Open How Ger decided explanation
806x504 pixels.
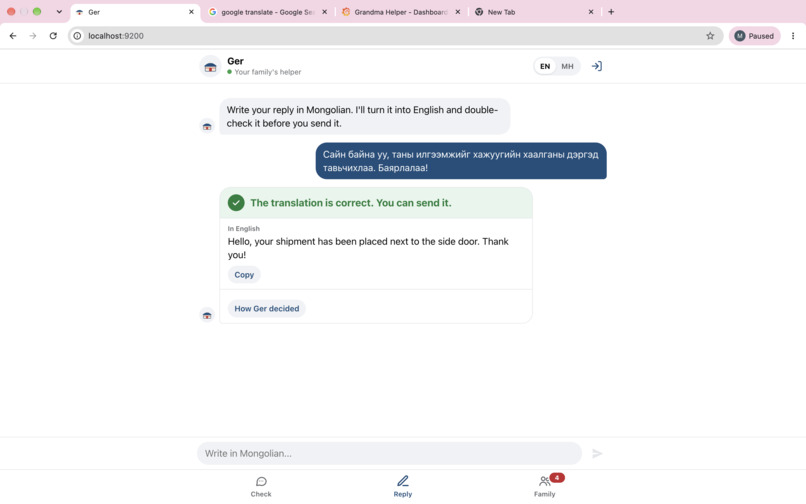coord(266,309)
